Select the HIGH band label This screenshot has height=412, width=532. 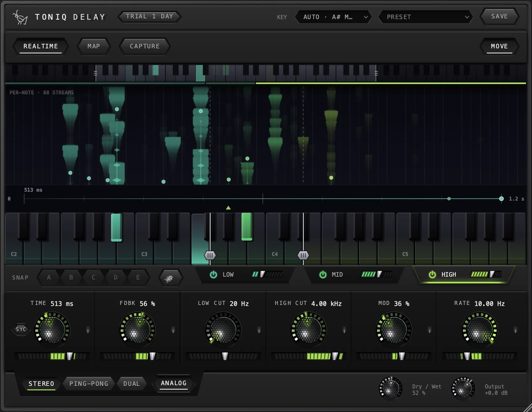coord(449,274)
